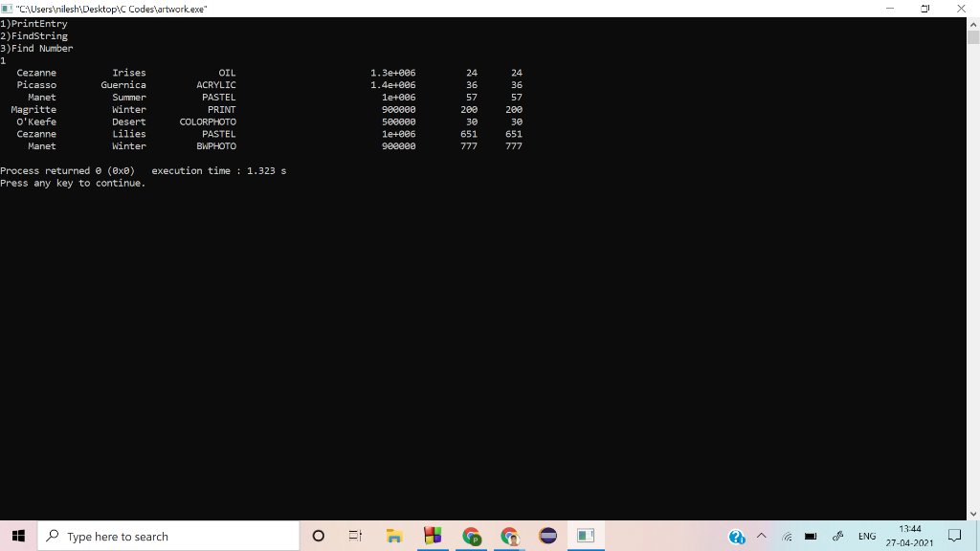The height and width of the screenshot is (551, 980).
Task: Click the blue help icon in the system tray
Action: 737,537
